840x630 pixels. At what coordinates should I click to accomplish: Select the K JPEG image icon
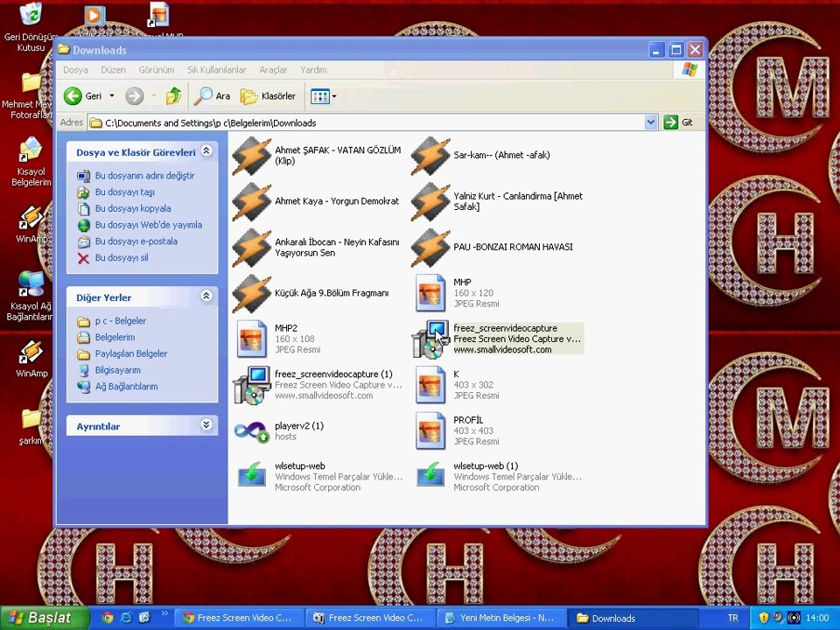[430, 385]
